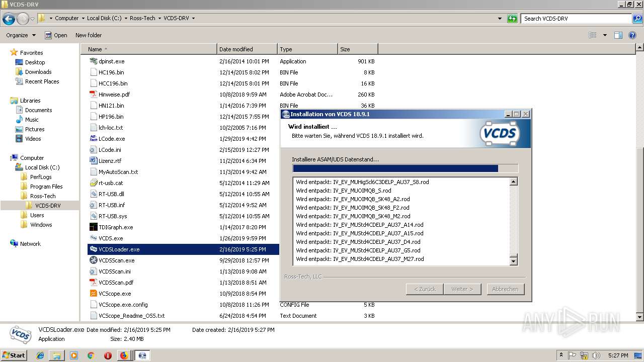Expand the VCDS-DRV breadcrumb arrow
Image resolution: width=644 pixels, height=362 pixels.
tap(193, 19)
